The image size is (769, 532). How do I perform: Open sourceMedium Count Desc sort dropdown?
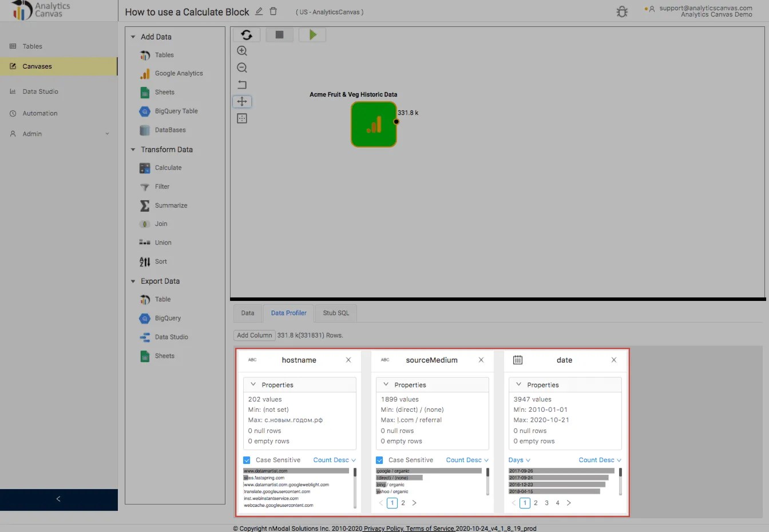[x=467, y=460]
